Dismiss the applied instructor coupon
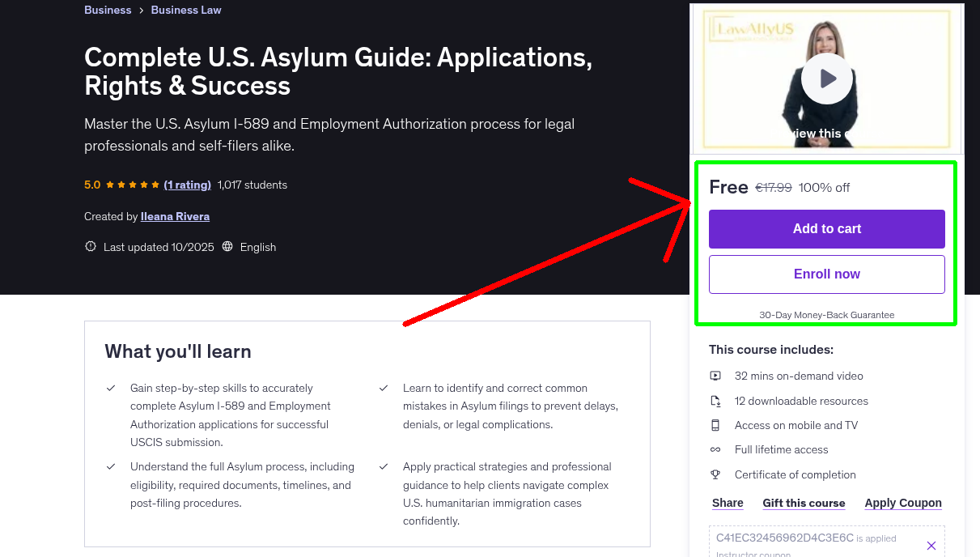The width and height of the screenshot is (980, 557). pos(931,545)
